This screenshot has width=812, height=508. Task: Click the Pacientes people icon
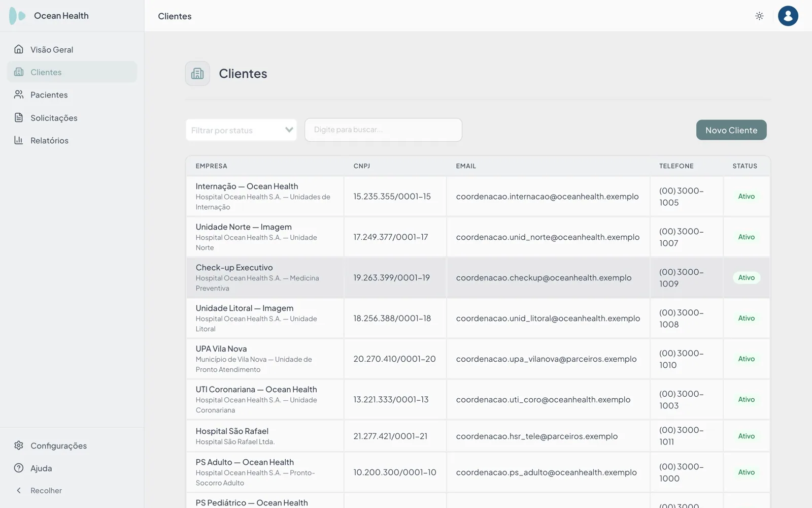click(x=19, y=94)
